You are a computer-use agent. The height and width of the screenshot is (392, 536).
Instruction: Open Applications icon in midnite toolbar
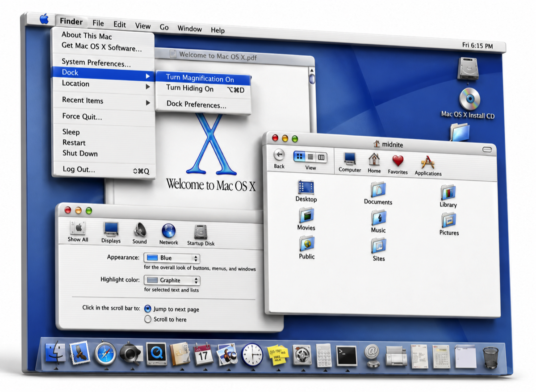[x=428, y=165]
